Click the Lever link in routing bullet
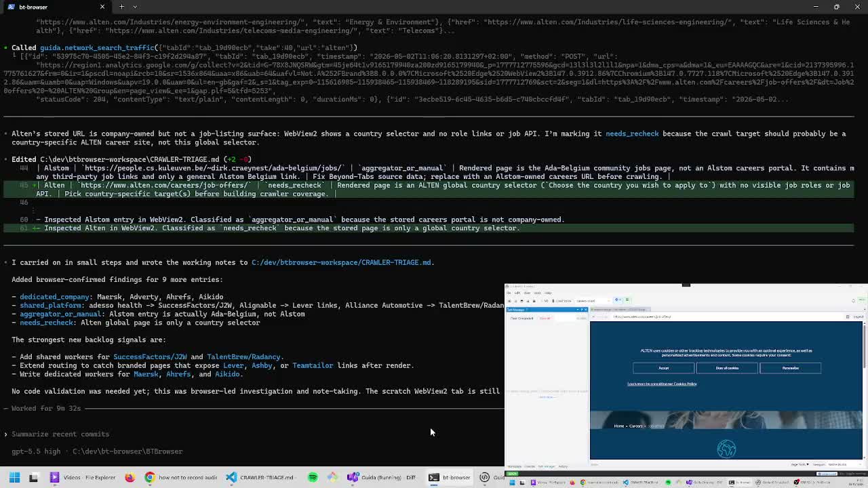Viewport: 868px width, 488px height. (233, 365)
